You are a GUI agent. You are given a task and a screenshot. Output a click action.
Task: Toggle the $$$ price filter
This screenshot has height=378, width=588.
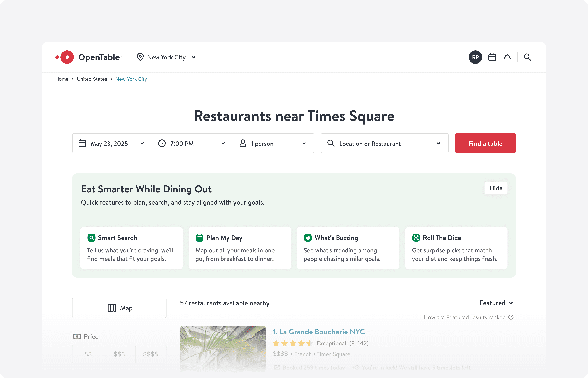119,354
